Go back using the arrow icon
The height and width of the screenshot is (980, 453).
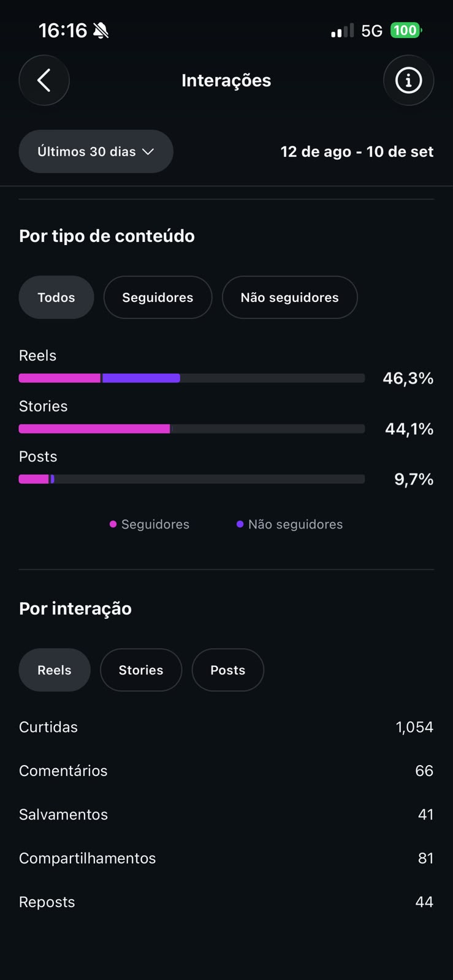coord(44,80)
